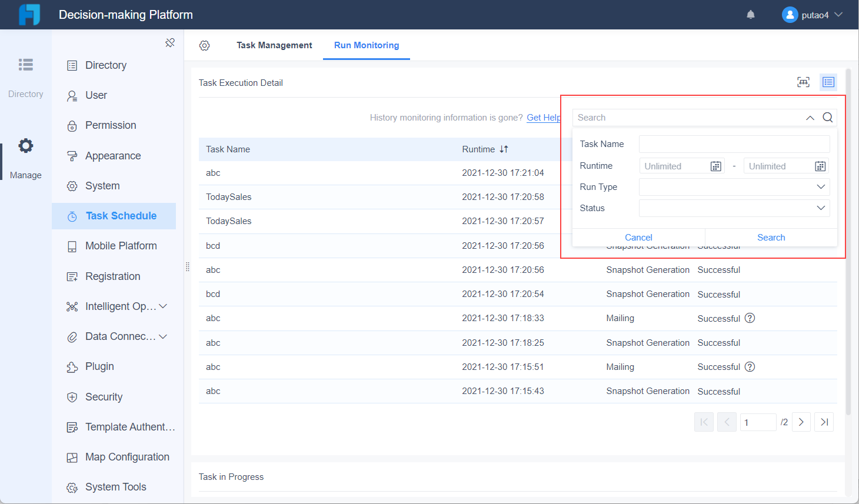859x504 pixels.
Task: Click the notification bell icon
Action: click(x=750, y=14)
